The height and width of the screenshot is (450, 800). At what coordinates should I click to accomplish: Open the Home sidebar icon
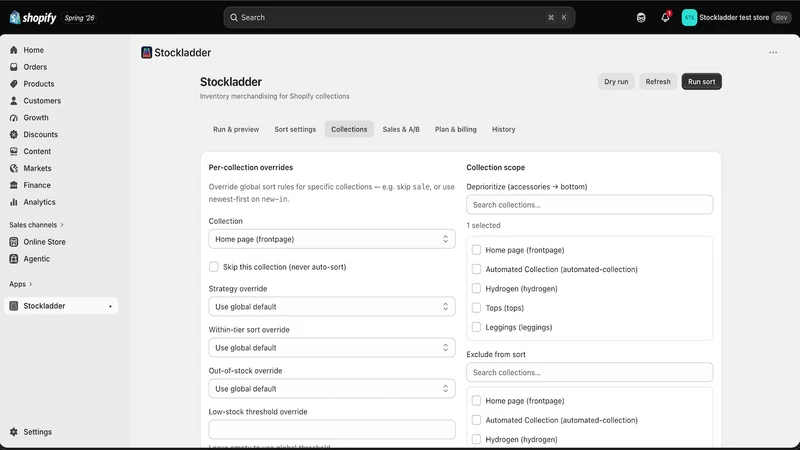point(14,50)
